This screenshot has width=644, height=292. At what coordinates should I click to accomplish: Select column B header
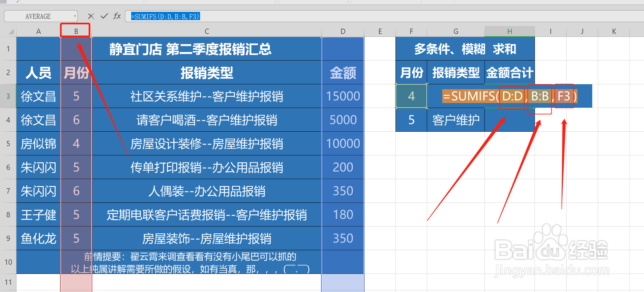76,31
